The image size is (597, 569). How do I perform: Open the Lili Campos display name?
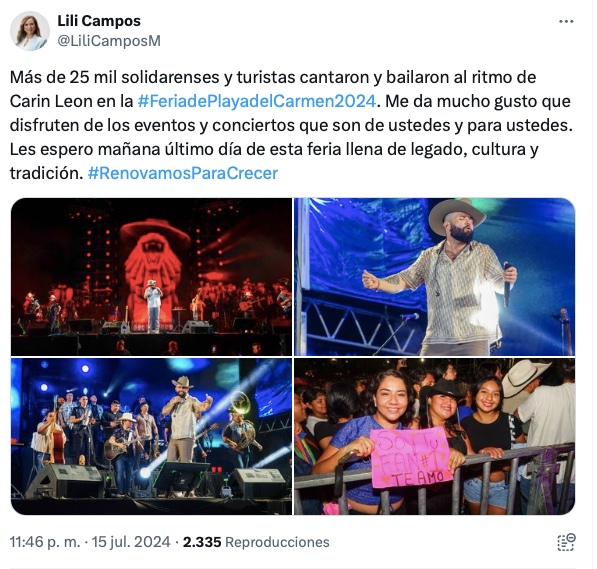point(99,21)
